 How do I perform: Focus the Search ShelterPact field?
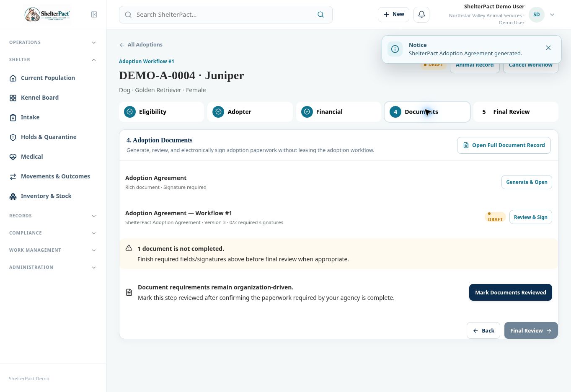(226, 15)
